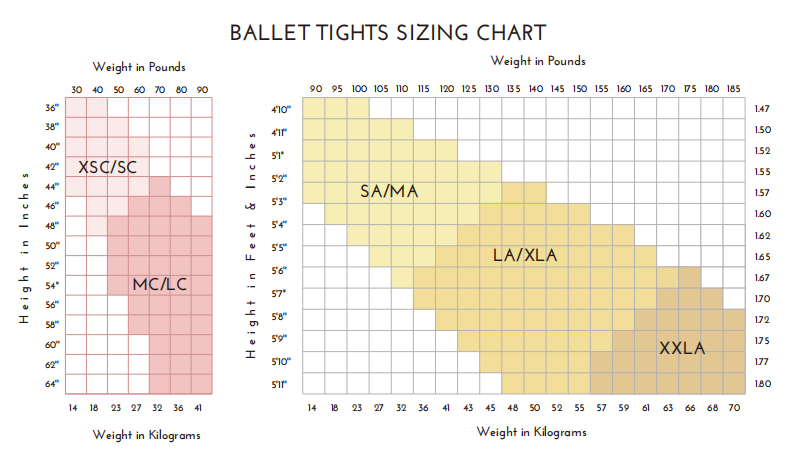The height and width of the screenshot is (451, 798).
Task: Click the 64" height row label
Action: 52,383
